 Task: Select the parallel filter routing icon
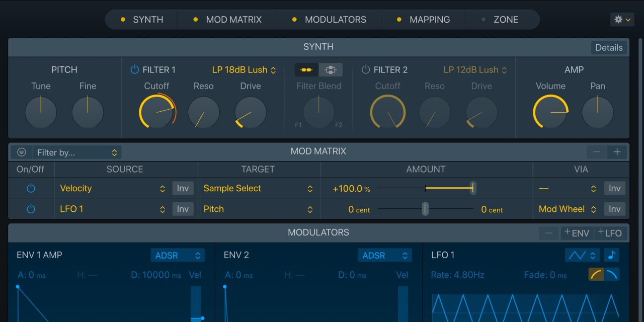(x=331, y=70)
